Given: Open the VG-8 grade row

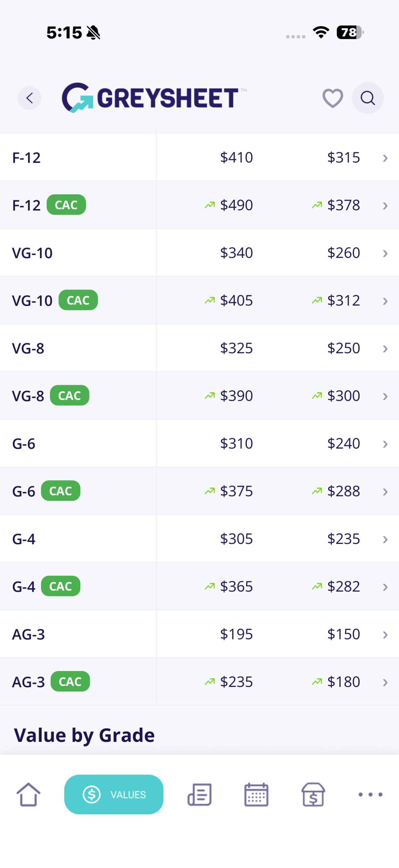Looking at the screenshot, I should pyautogui.click(x=199, y=348).
